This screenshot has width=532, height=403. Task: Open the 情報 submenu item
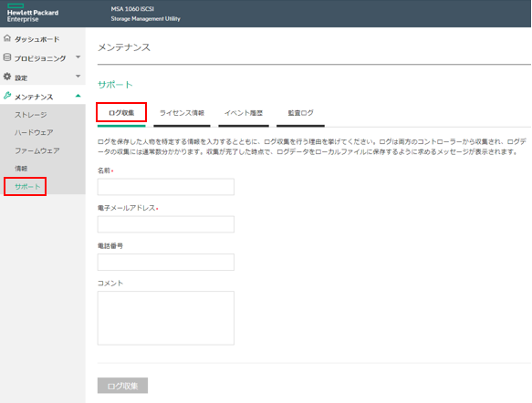pos(21,169)
